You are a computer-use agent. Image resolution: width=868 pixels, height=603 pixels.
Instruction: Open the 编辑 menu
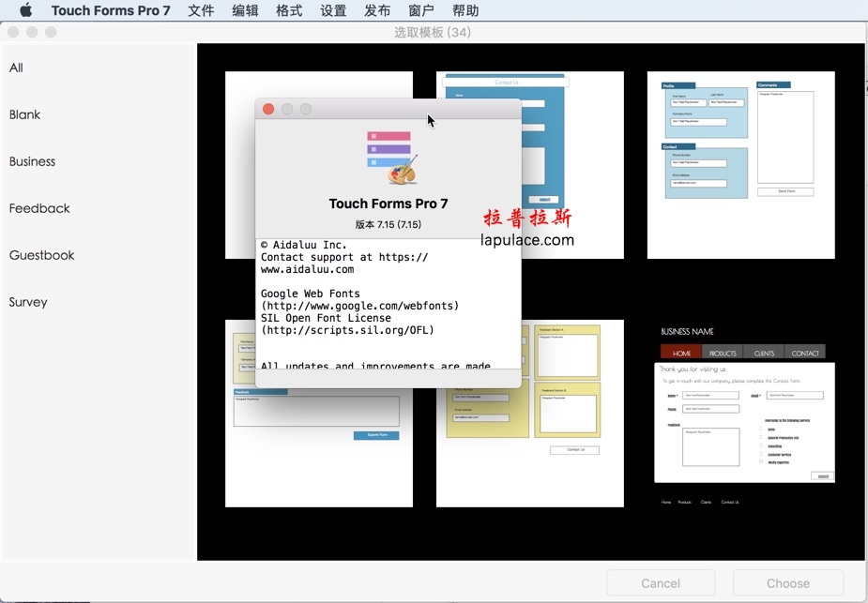click(x=245, y=11)
